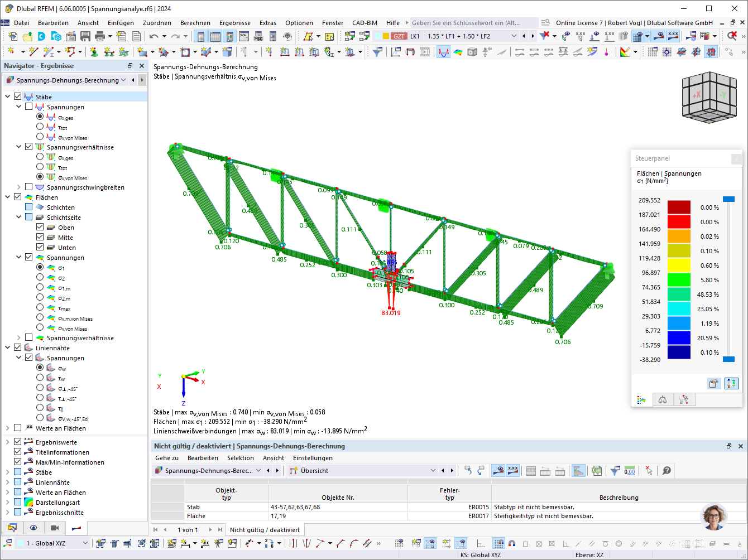This screenshot has height=560, width=748.
Task: Click next page arrow beside 1 von 1
Action: pos(210,530)
